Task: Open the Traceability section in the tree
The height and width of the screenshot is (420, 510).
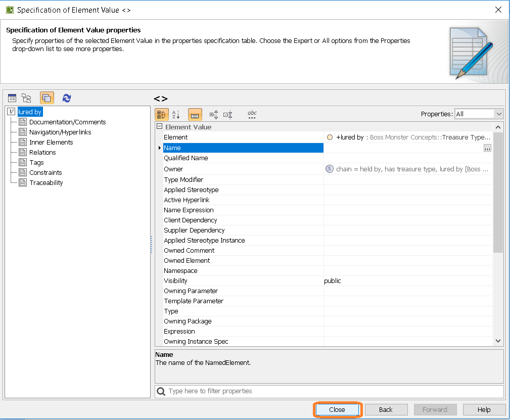Action: click(x=46, y=182)
